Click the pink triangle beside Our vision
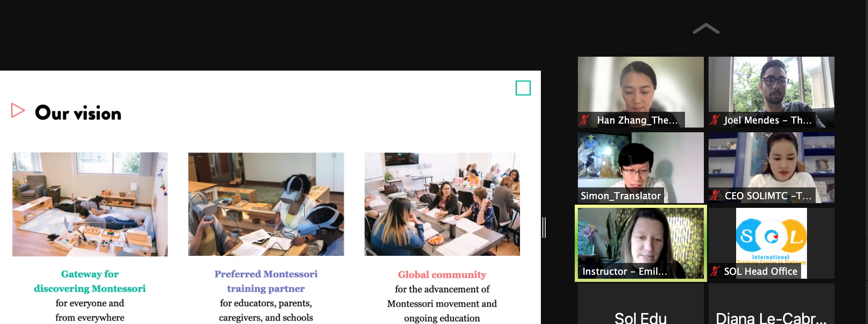This screenshot has width=868, height=324. (18, 111)
